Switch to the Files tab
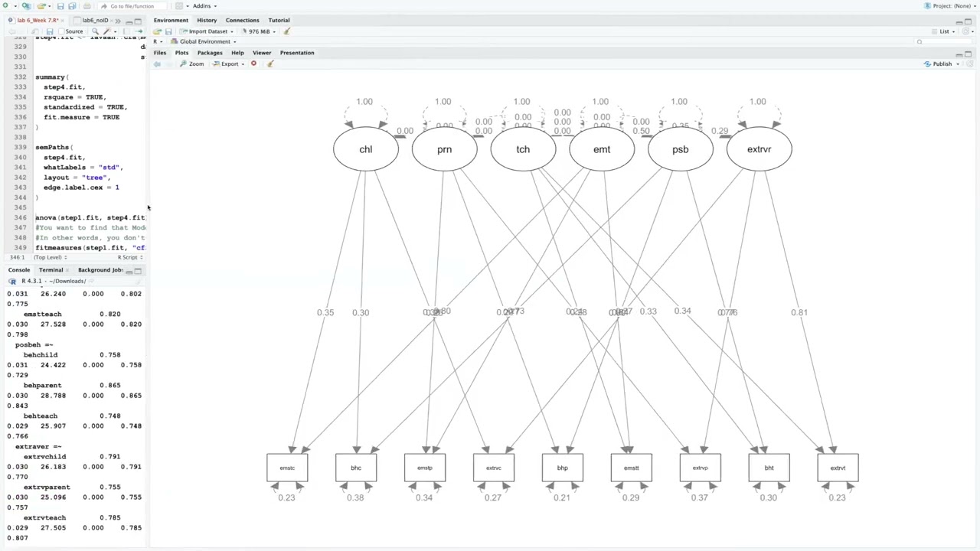Viewport: 980px width, 551px height. [x=160, y=53]
